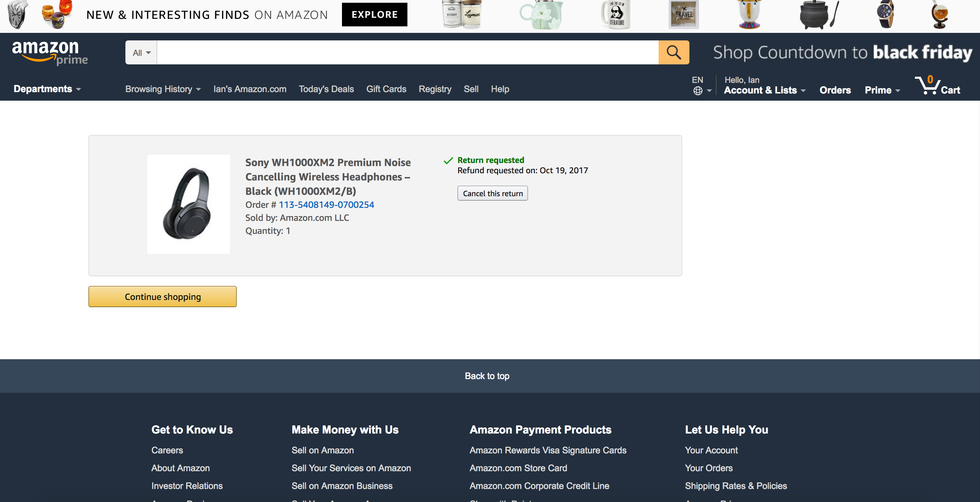Open Shipping Rates & Policies link
Image resolution: width=980 pixels, height=502 pixels.
pyautogui.click(x=736, y=486)
